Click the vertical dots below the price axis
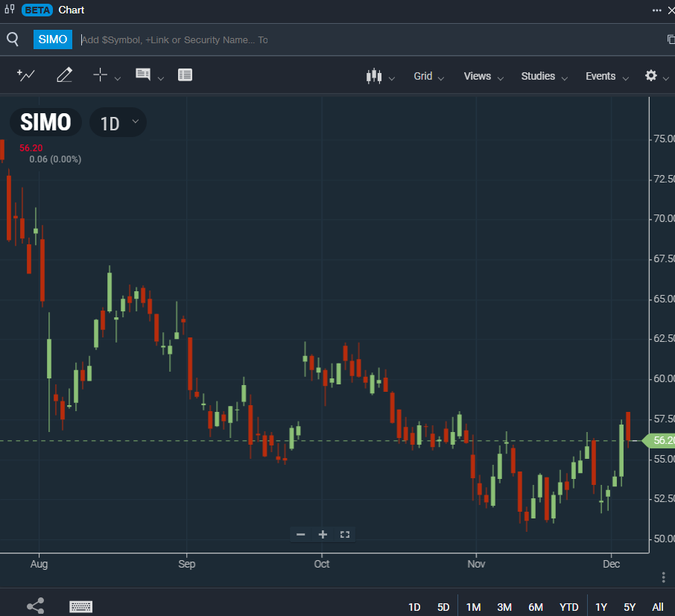 pos(663,577)
